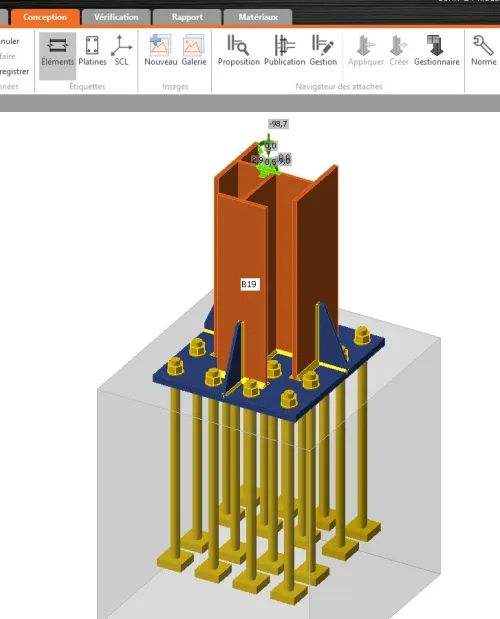Open the Proposition connection browser
Screen dimensions: 500x619
pyautogui.click(x=239, y=51)
